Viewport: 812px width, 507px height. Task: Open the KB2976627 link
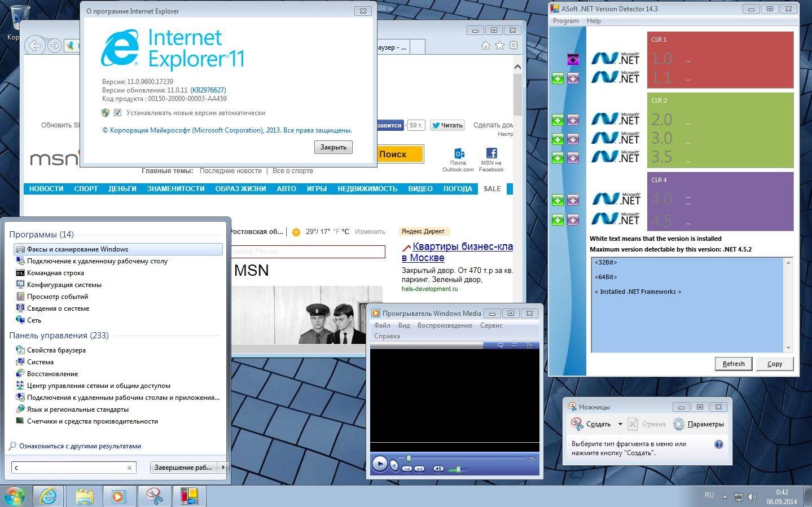208,90
